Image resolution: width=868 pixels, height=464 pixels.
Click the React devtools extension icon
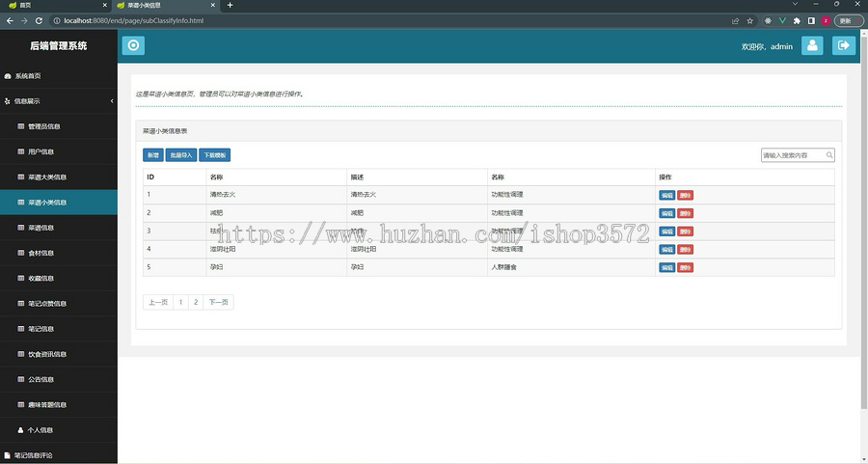pyautogui.click(x=768, y=21)
